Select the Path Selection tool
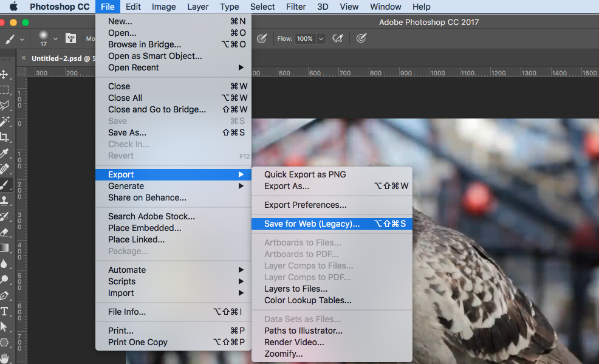 tap(5, 328)
